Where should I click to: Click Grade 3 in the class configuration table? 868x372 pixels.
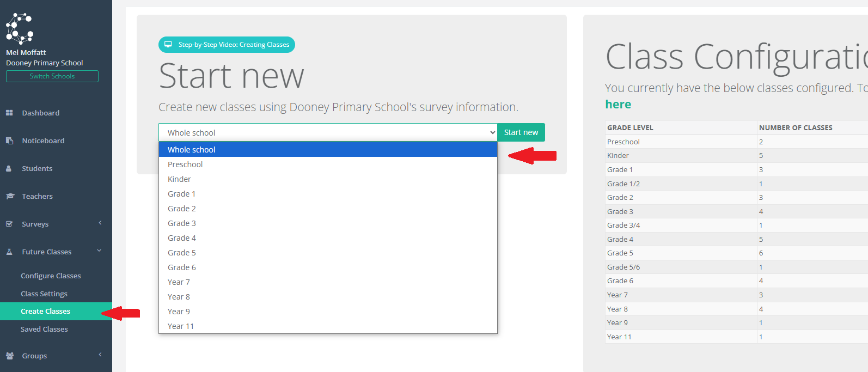pos(620,211)
